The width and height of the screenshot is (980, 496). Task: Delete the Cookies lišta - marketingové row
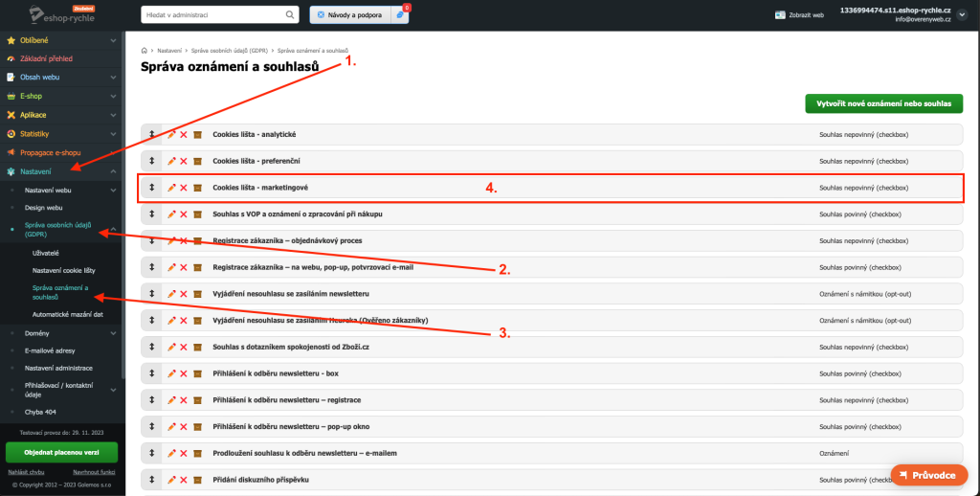[184, 188]
